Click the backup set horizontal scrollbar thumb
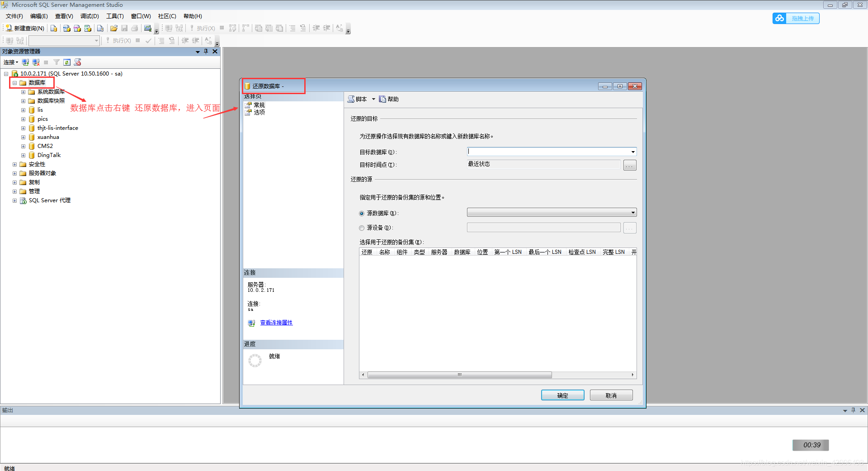The width and height of the screenshot is (868, 471). pos(459,375)
